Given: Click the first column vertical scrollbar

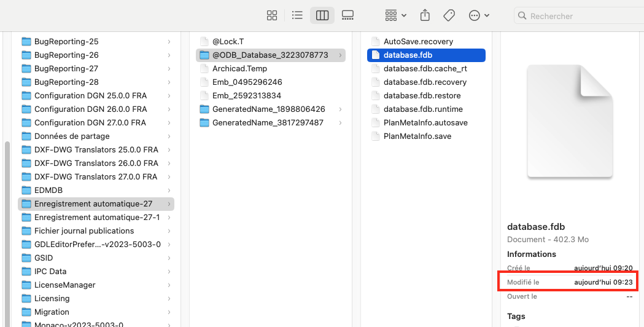Looking at the screenshot, I should (7, 234).
